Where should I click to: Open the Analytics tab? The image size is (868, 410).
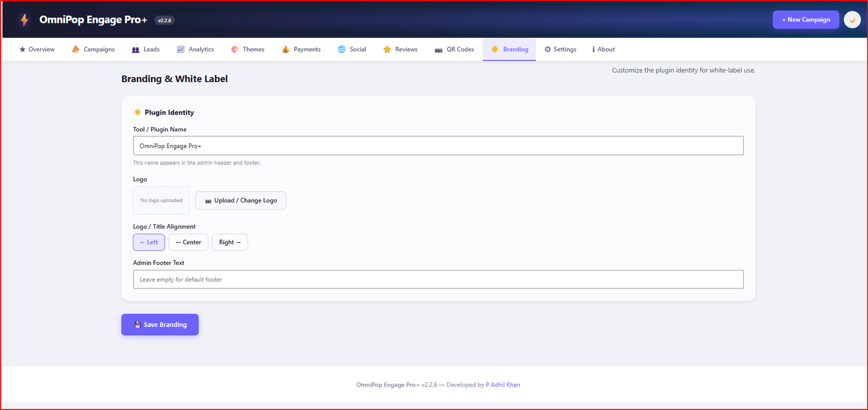coord(195,49)
